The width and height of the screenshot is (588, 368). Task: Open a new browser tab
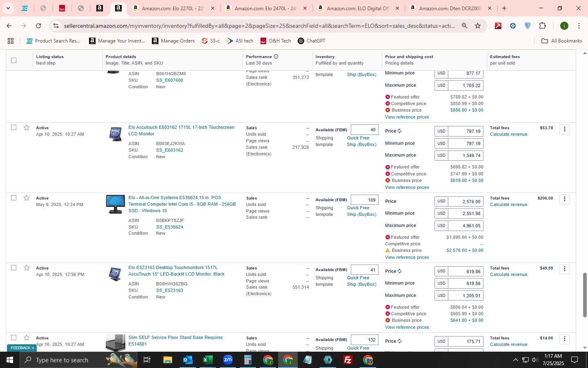(x=504, y=8)
